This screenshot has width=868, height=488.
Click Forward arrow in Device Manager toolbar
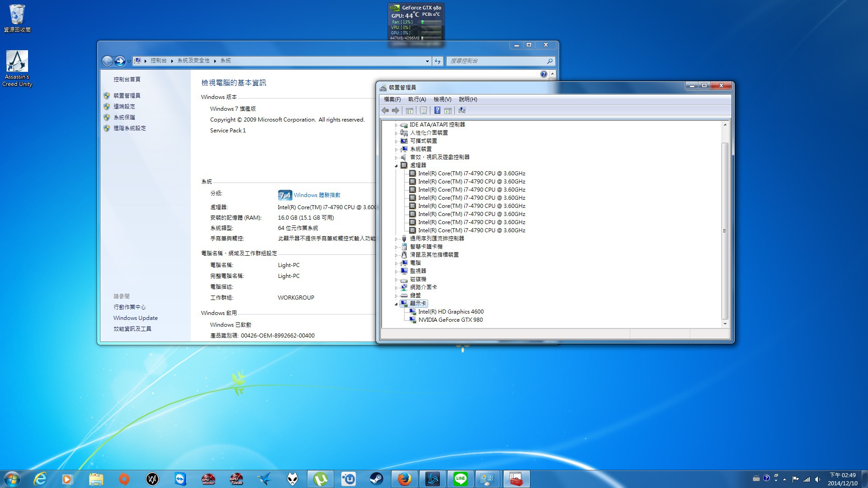point(396,110)
